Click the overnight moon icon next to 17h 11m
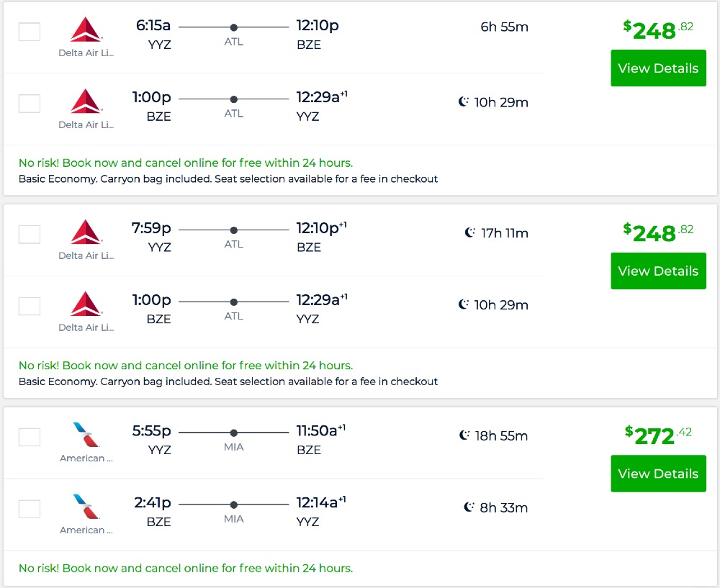The width and height of the screenshot is (720, 588). point(470,232)
